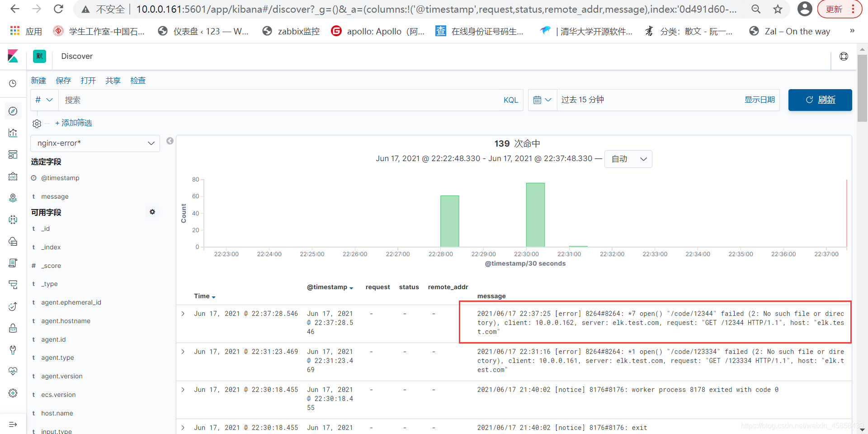Screen dimensions: 868x434
Task: Click remote_addr column header
Action: coord(448,287)
